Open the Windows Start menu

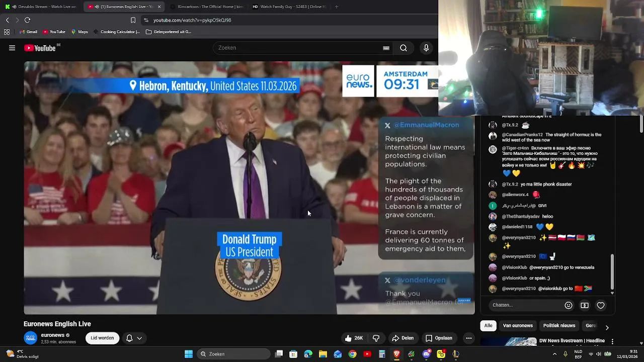189,354
